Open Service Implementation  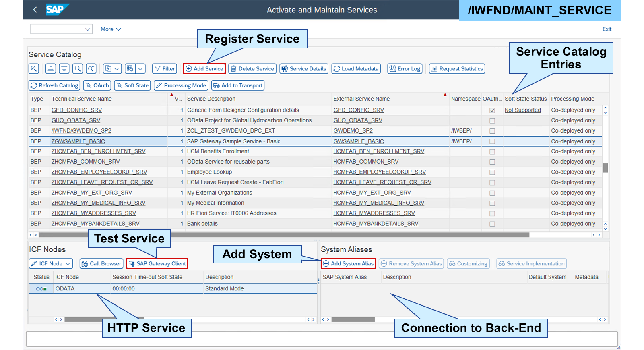tap(531, 263)
